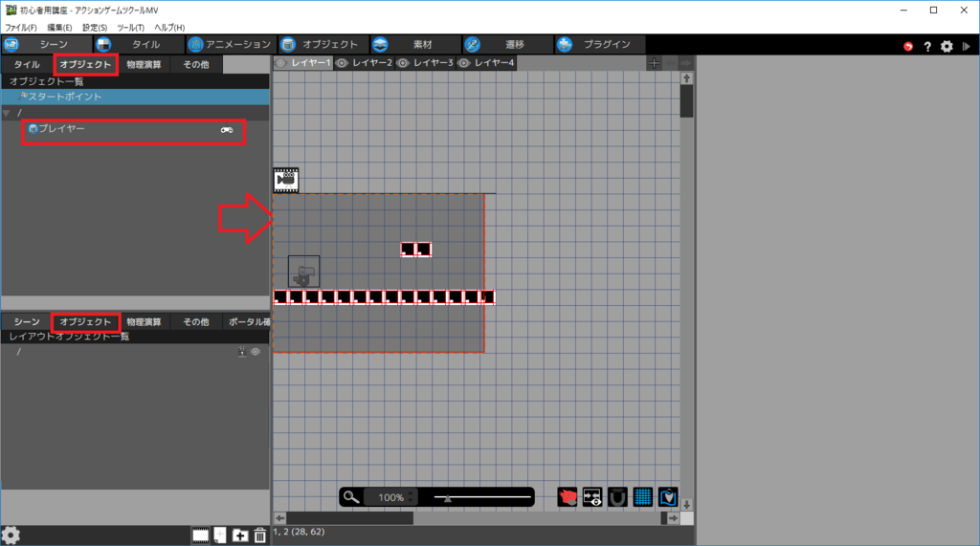Image resolution: width=980 pixels, height=546 pixels.
Task: Select 物理演算 tab in lower left panel
Action: coord(144,321)
